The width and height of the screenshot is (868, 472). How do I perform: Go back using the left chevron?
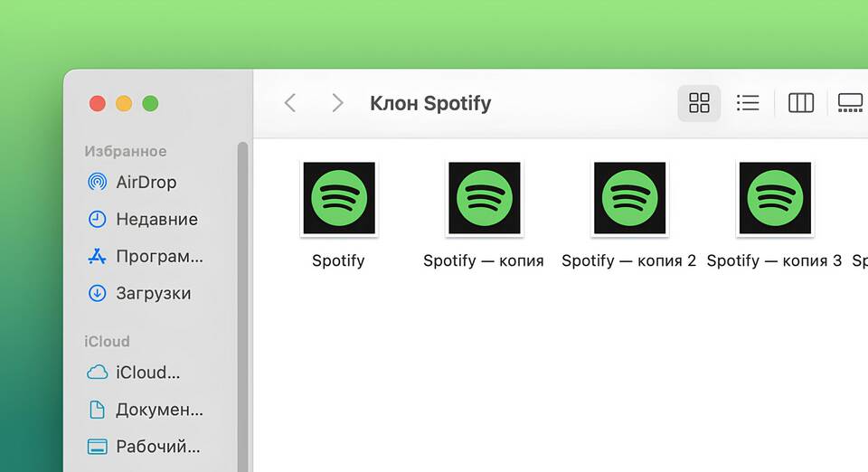[290, 103]
